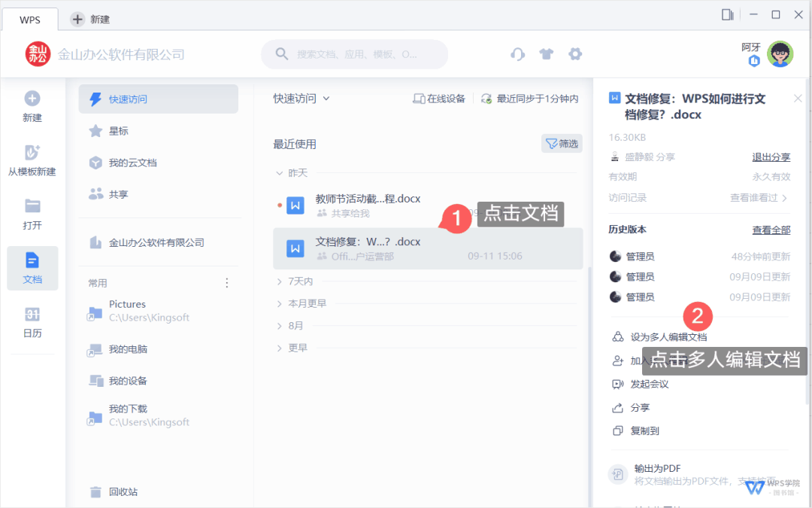Viewport: 812px width, 508px height.
Task: Collapse the 昨天 group
Action: (x=279, y=173)
